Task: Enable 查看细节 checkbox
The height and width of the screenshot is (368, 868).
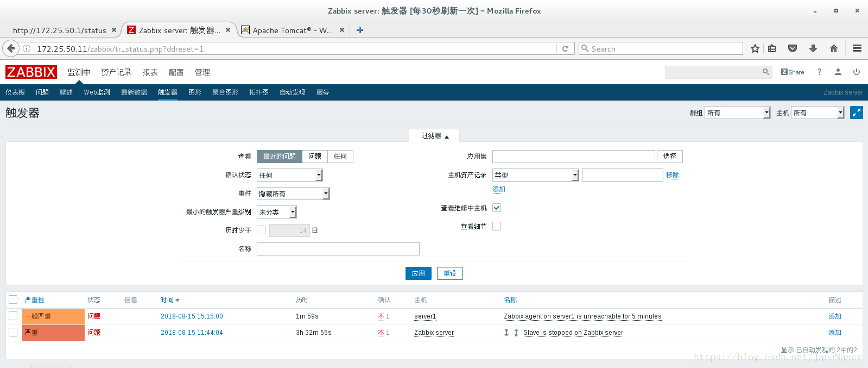Action: click(497, 226)
